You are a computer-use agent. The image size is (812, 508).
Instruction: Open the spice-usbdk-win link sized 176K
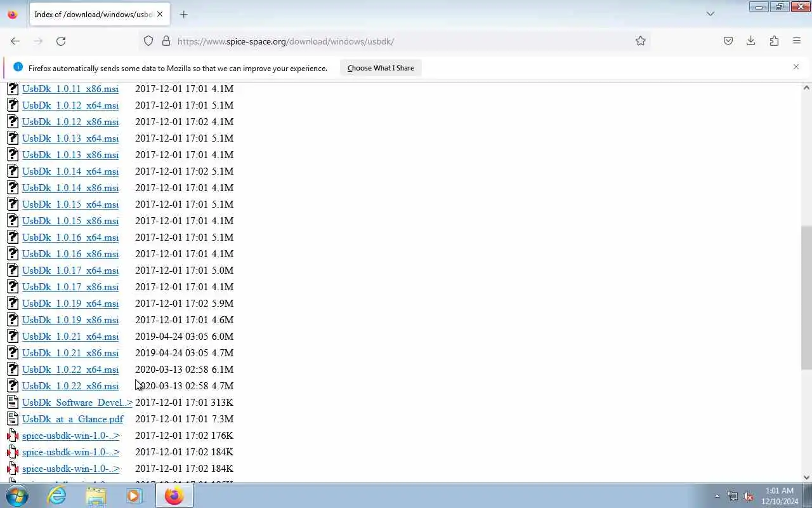click(x=70, y=436)
